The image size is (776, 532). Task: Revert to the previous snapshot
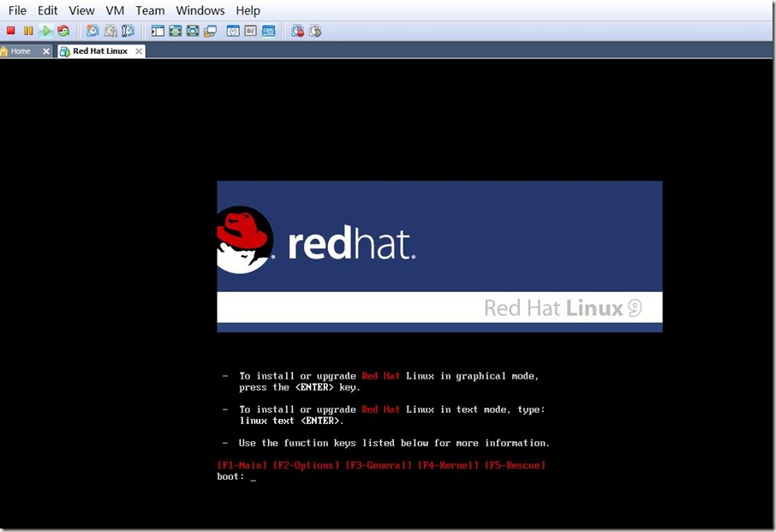pos(110,31)
